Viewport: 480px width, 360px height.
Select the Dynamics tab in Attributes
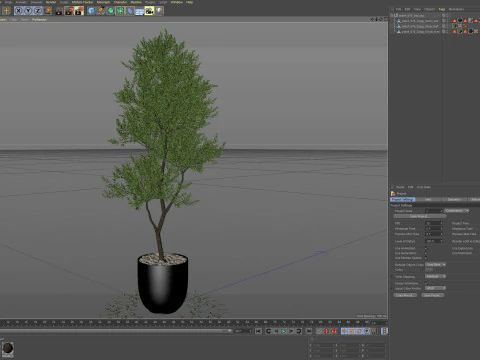click(x=454, y=199)
